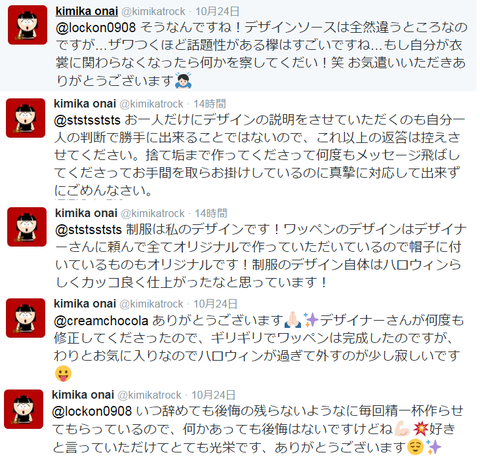
Task: Open the 10月24日 timestamp of creamchocola reply
Action: [x=215, y=304]
